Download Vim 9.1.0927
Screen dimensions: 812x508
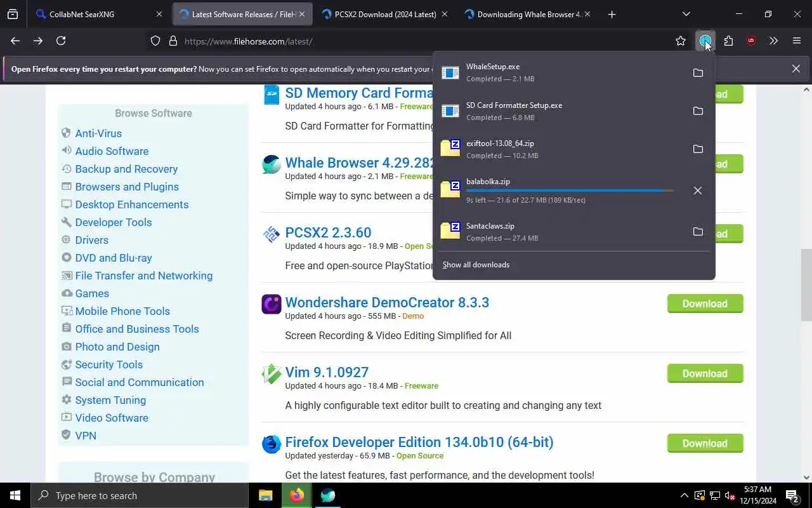[705, 373]
